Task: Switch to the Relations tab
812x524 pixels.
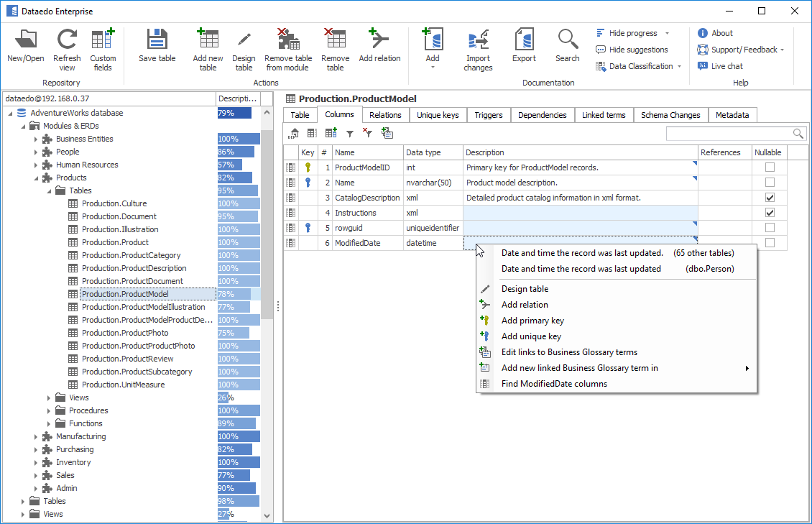Action: [x=385, y=115]
